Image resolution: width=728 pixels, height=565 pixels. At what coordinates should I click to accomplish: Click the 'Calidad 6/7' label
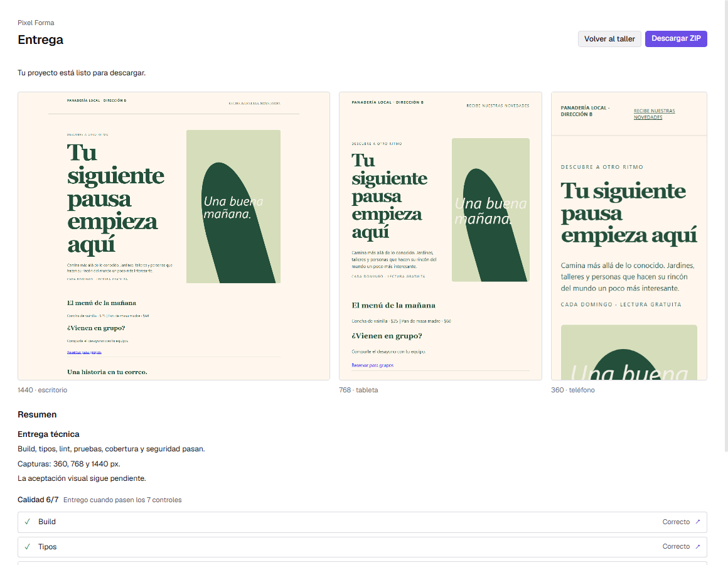(x=38, y=500)
